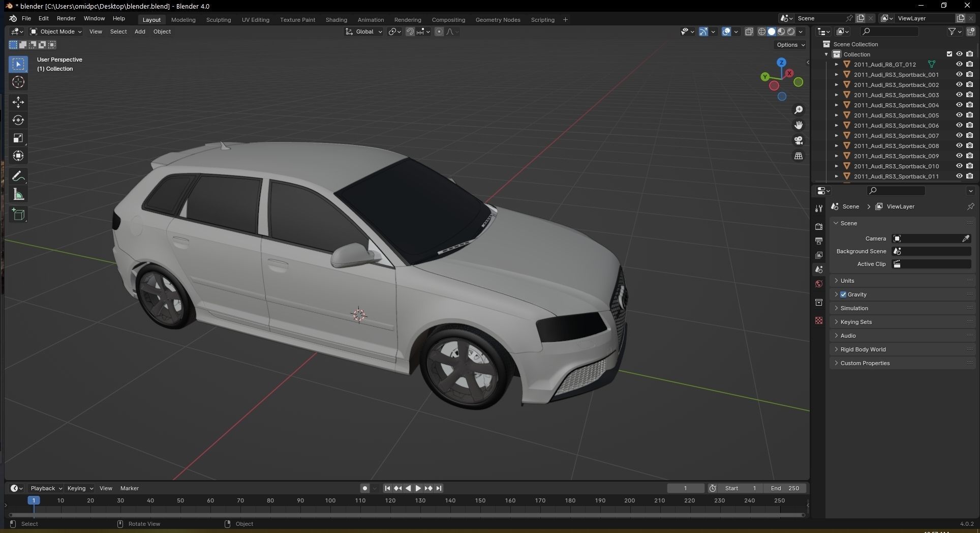Open the View Layer properties tab
The image size is (980, 533).
(818, 255)
